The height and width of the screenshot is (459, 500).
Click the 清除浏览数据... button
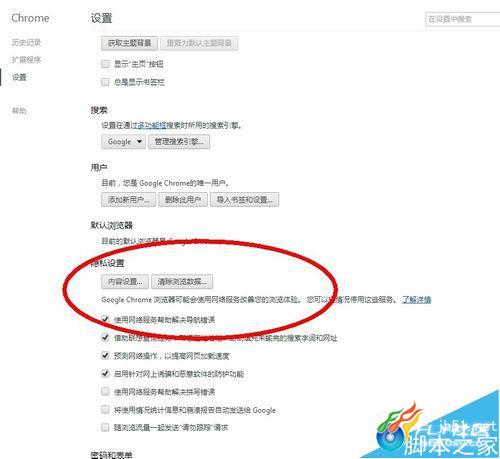coord(182,282)
